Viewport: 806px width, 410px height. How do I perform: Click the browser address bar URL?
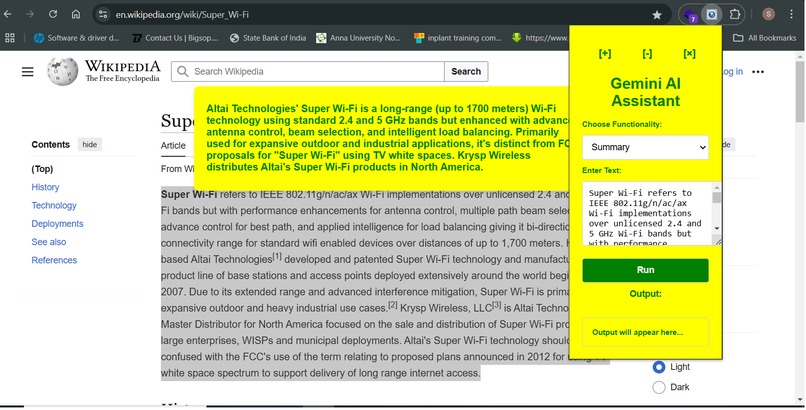pyautogui.click(x=182, y=15)
